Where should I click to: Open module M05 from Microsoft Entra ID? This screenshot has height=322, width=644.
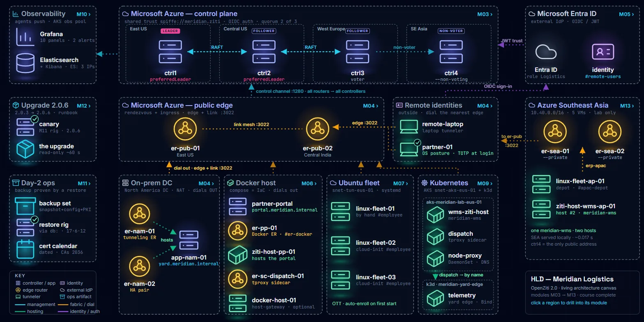(627, 14)
